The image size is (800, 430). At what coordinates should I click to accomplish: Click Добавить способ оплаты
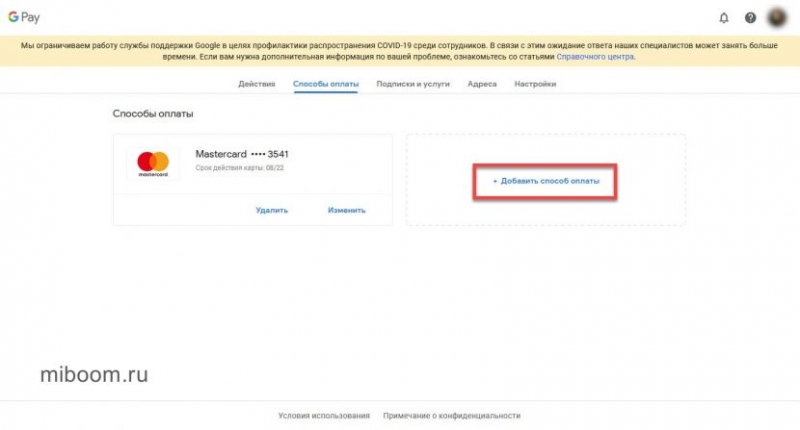(x=545, y=181)
